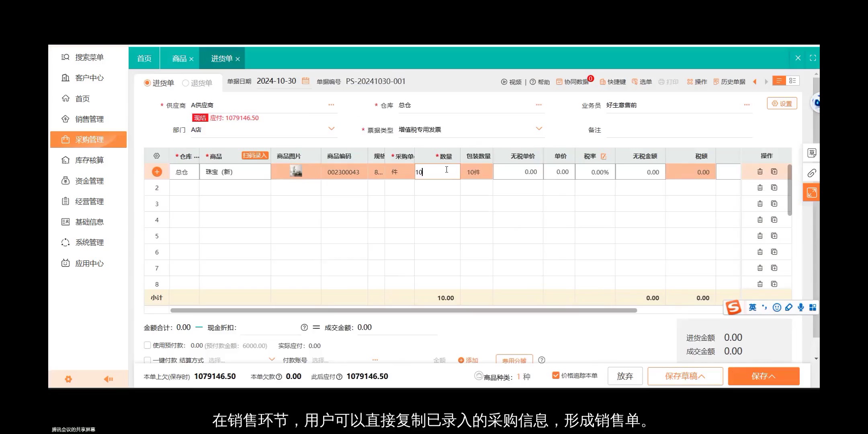
Task: Select the 退货单 option
Action: pos(185,83)
